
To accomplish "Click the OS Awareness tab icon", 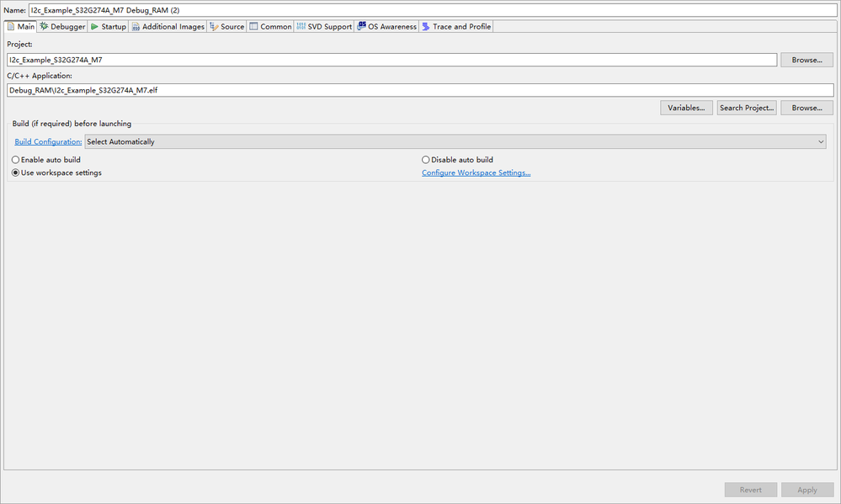I will 361,26.
